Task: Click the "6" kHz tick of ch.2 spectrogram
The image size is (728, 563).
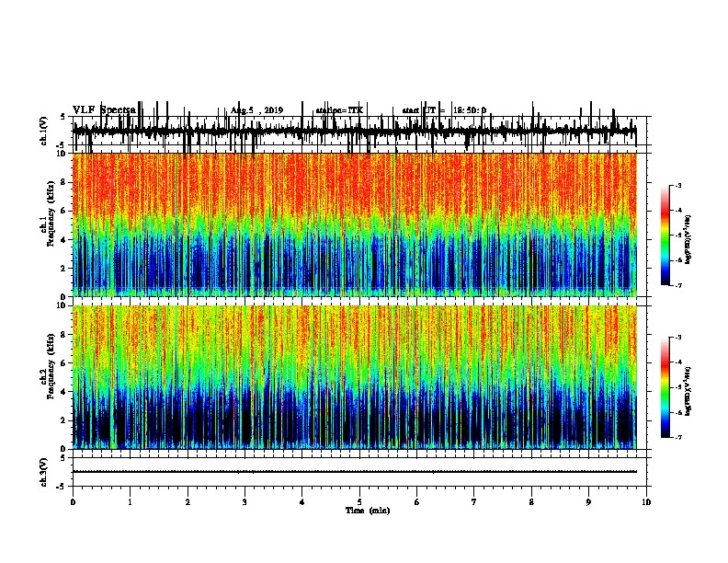Action: tap(64, 363)
